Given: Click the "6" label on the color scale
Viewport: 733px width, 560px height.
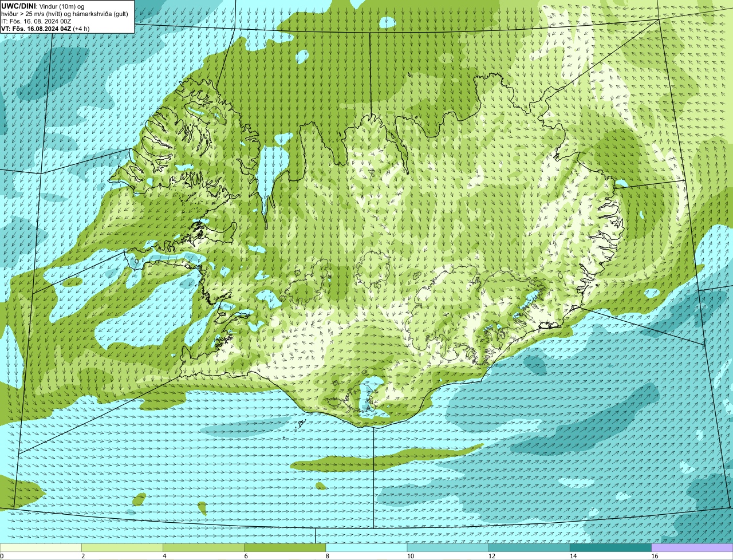Looking at the screenshot, I should coord(246,556).
